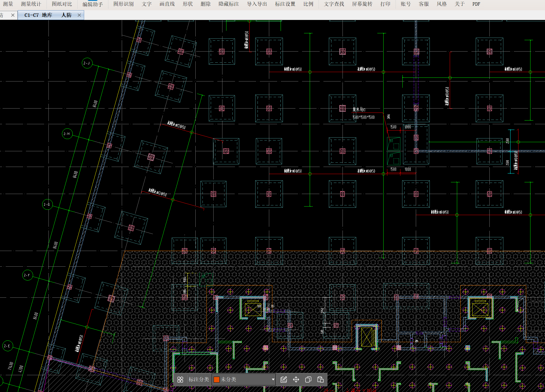Image resolution: width=545 pixels, height=392 pixels.
Task: Open the 未分类 category dropdown
Action: 244,379
